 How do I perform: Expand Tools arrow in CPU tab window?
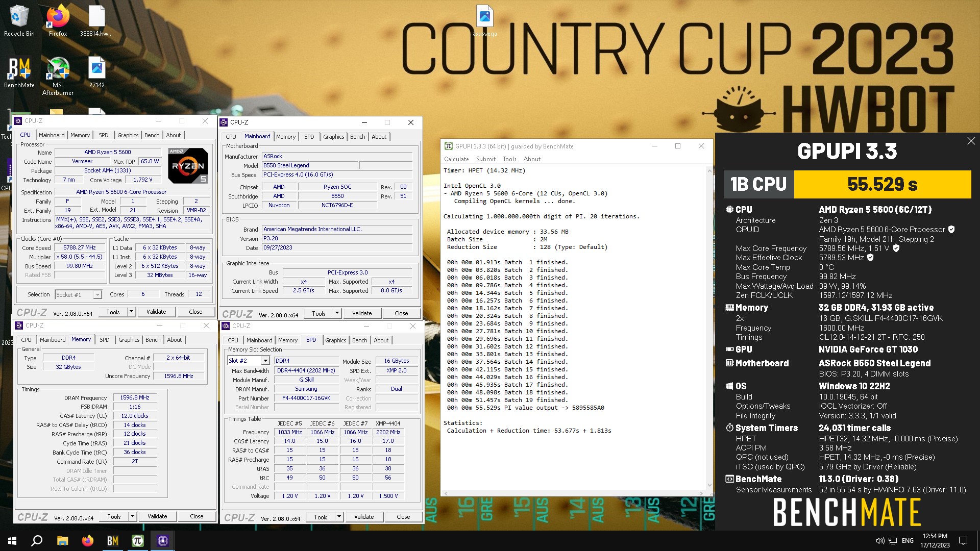click(131, 312)
